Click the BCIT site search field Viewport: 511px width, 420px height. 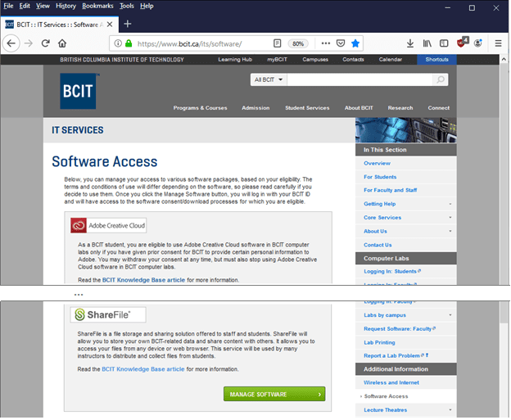[360, 79]
